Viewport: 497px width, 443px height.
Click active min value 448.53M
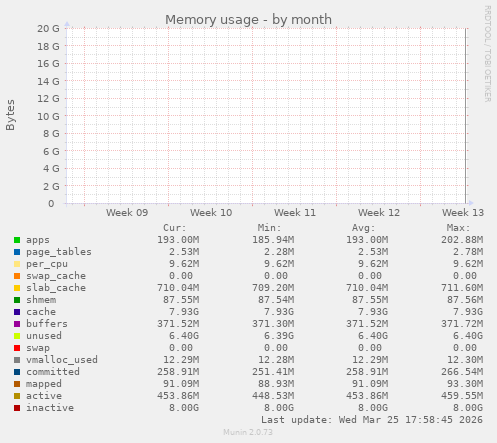click(x=273, y=396)
